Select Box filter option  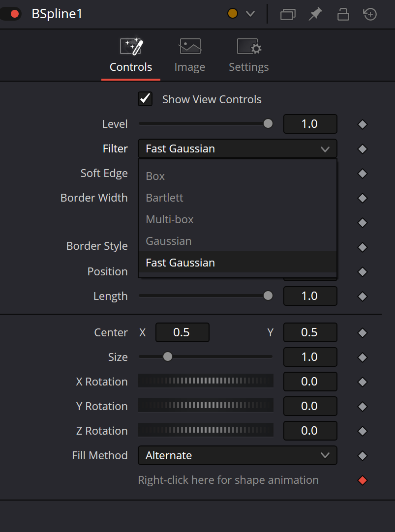(237, 176)
